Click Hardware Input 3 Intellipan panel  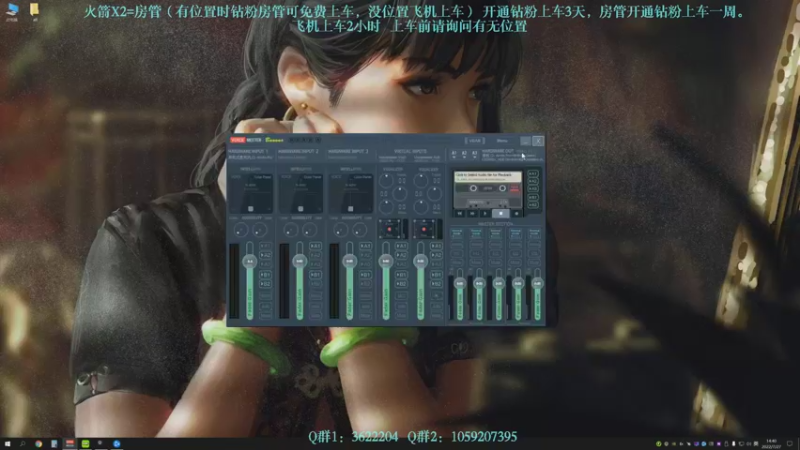[351, 193]
